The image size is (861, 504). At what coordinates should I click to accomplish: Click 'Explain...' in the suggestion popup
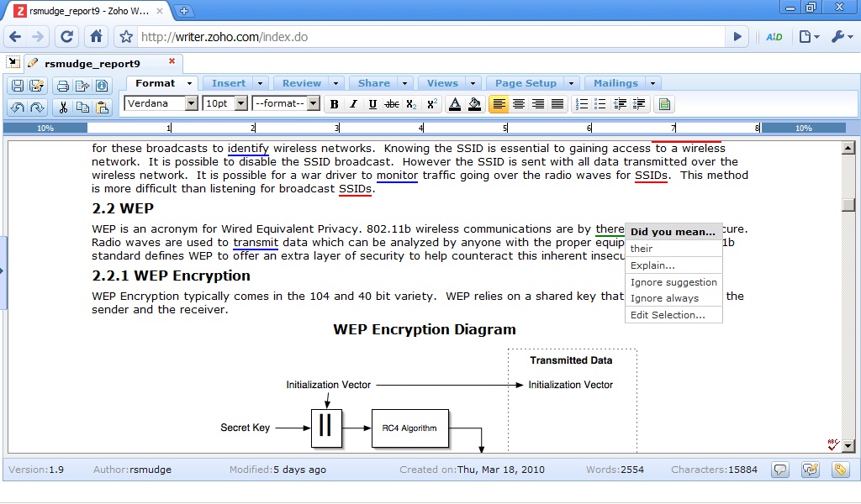coord(652,265)
